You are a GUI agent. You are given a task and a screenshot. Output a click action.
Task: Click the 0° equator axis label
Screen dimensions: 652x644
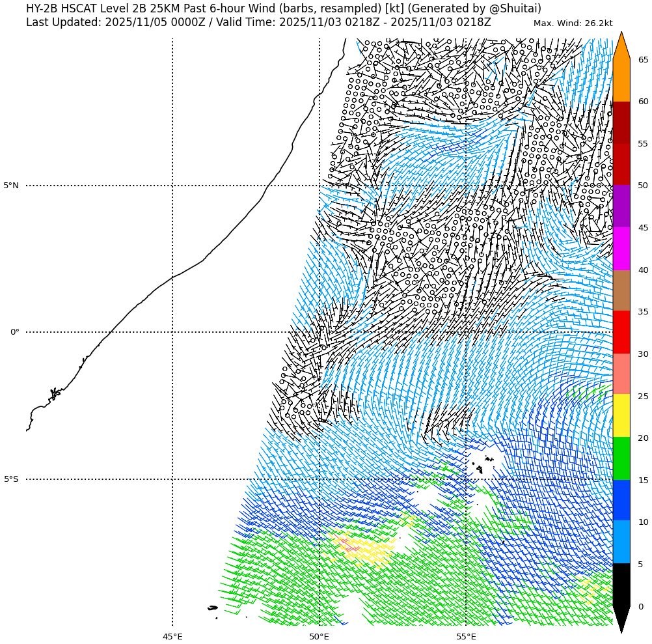pyautogui.click(x=14, y=332)
